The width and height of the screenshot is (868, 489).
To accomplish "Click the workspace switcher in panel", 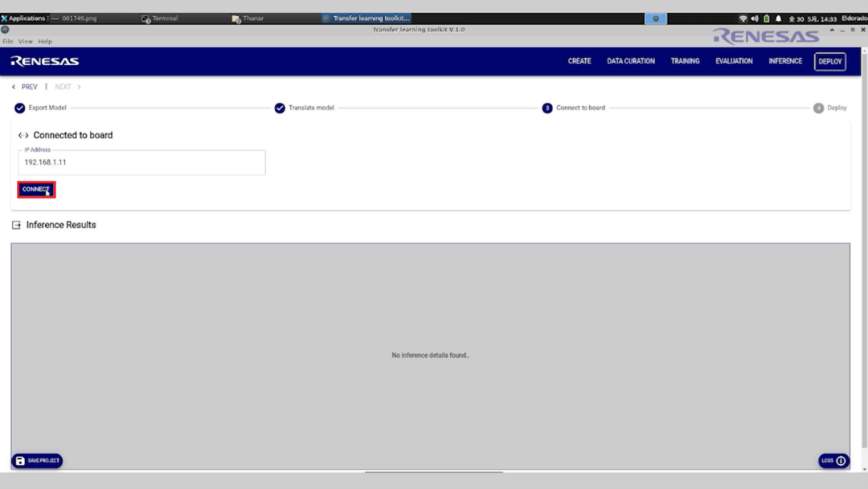I will [x=656, y=18].
